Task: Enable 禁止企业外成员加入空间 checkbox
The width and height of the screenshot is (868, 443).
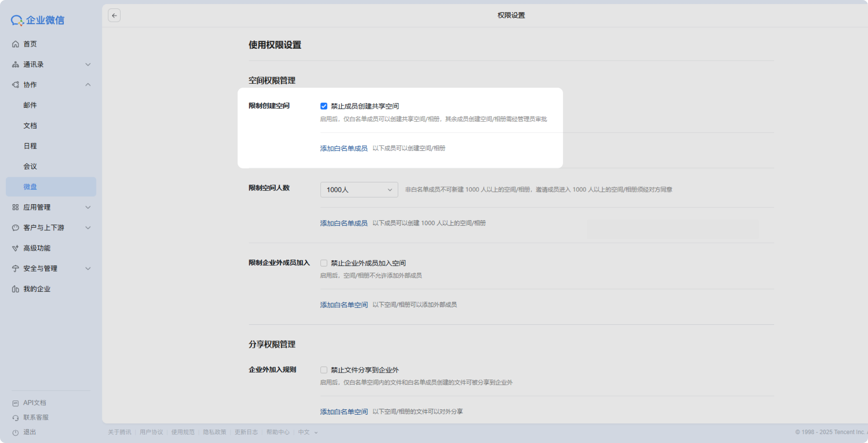Action: pos(324,263)
